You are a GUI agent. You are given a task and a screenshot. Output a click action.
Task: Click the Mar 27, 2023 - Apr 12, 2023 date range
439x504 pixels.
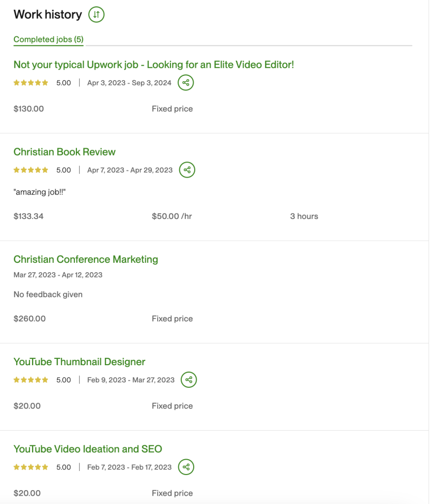point(58,275)
